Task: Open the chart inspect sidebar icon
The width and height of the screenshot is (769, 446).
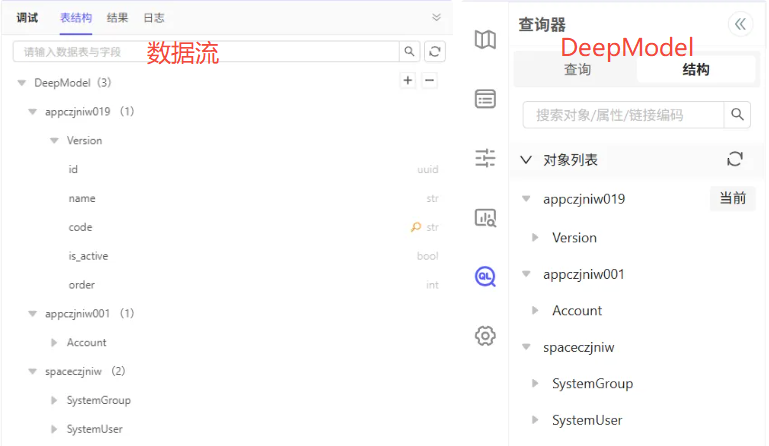Action: 485,217
